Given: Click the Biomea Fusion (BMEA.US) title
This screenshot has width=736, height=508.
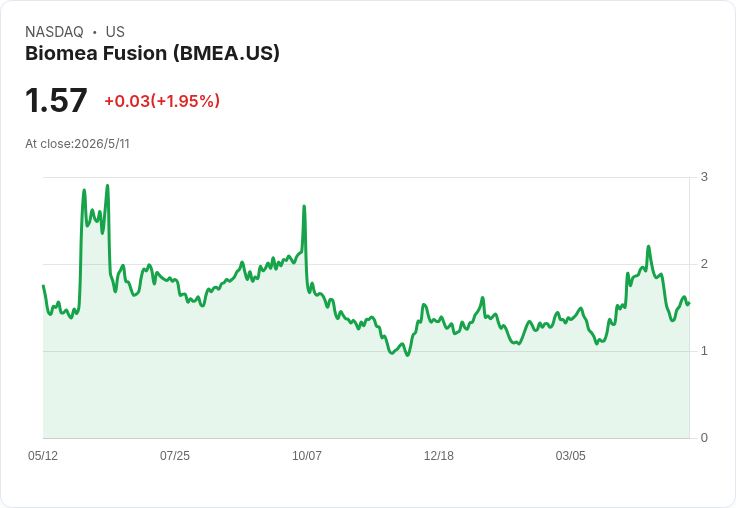Looking at the screenshot, I should click(152, 54).
